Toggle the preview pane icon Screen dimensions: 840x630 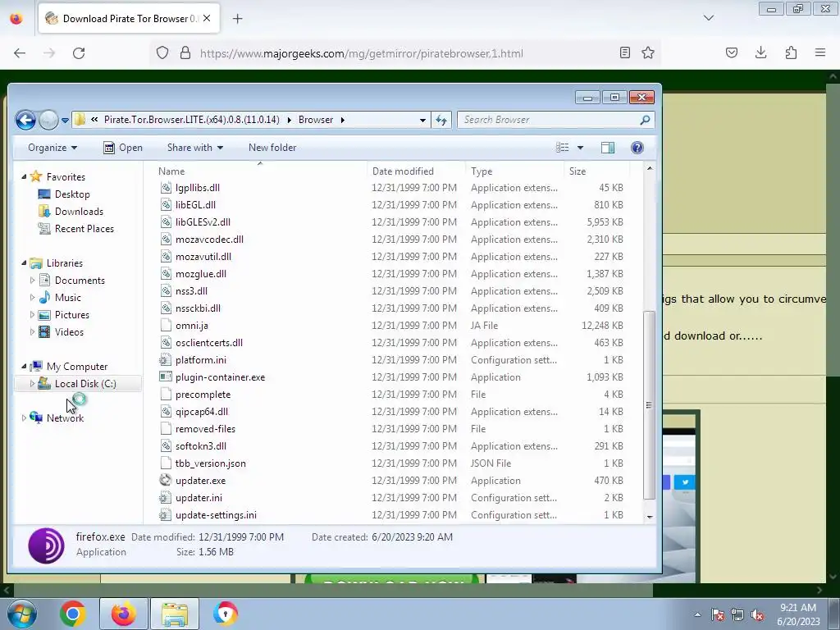[x=608, y=148]
